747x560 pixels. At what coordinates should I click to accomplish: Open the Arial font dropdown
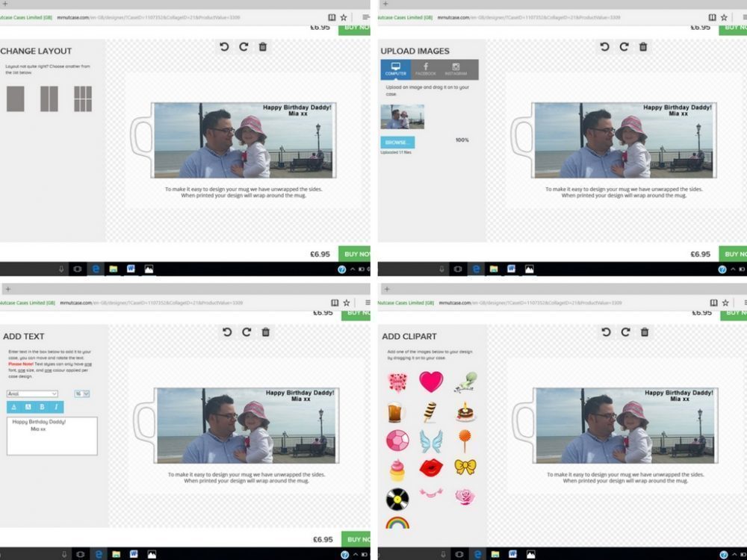[x=32, y=393]
